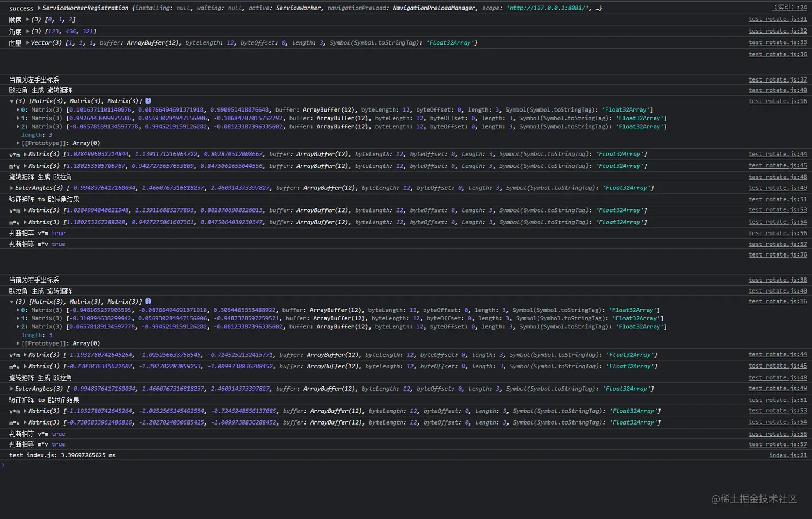Screen dimensions: 812x519
Task: Expand v*m Matrix(3) starting 1.0284996032714844
Action: [25, 154]
